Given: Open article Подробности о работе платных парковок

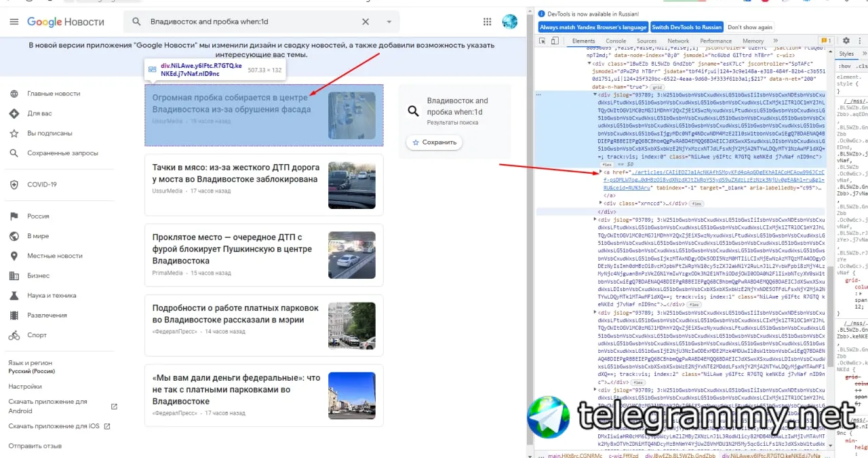Looking at the screenshot, I should (x=235, y=313).
